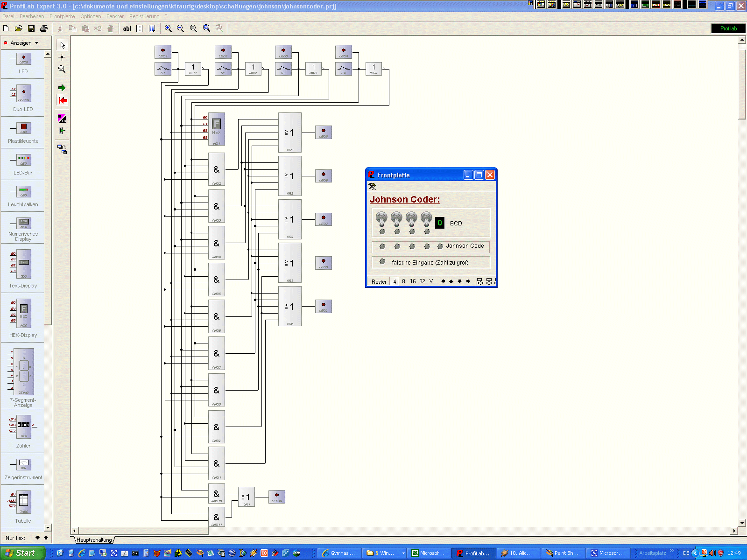Click the Raster V option
The image size is (747, 560).
tap(431, 281)
